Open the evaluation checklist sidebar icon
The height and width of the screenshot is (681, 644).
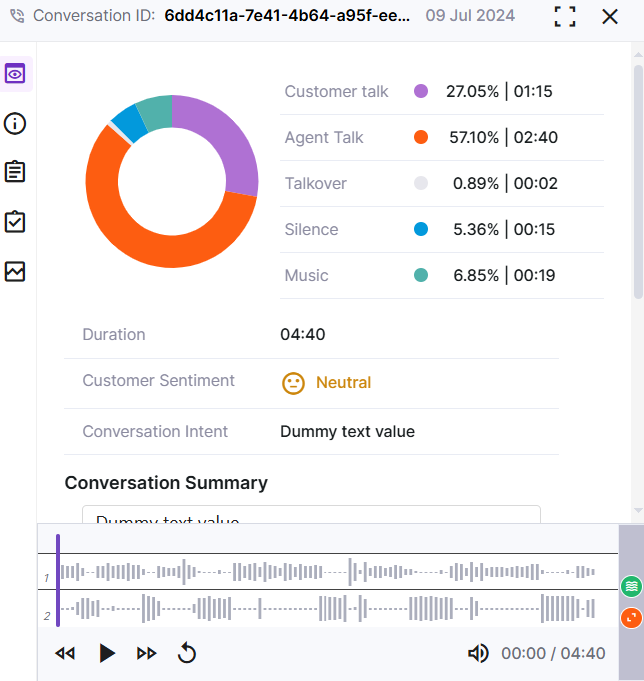(15, 222)
